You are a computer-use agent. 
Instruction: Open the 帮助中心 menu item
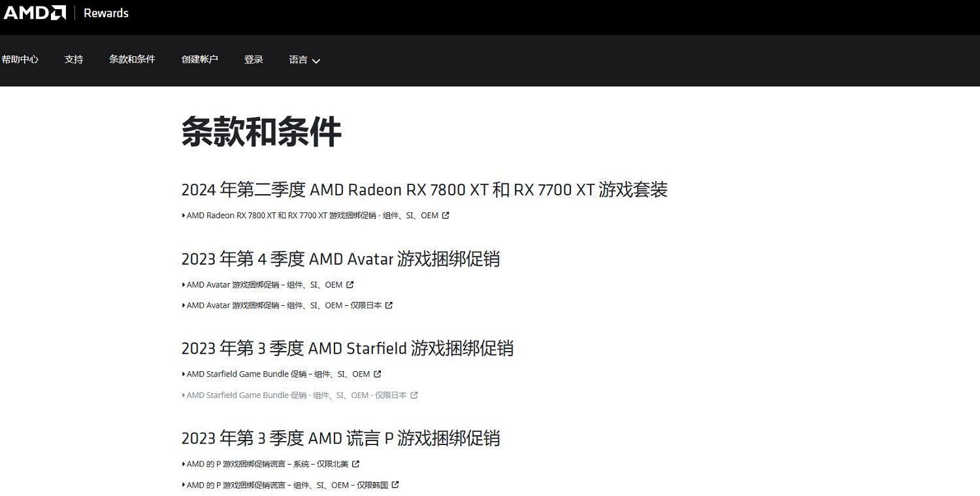[x=22, y=59]
